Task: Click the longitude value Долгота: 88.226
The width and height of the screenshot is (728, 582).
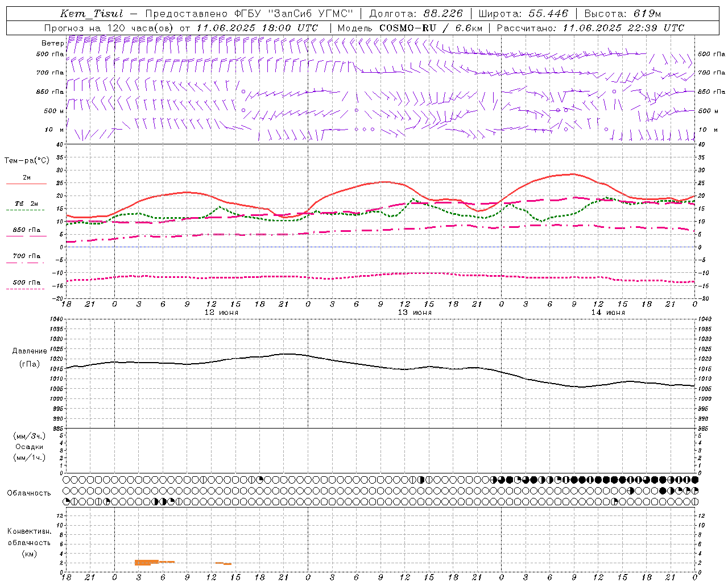Action: (416, 14)
